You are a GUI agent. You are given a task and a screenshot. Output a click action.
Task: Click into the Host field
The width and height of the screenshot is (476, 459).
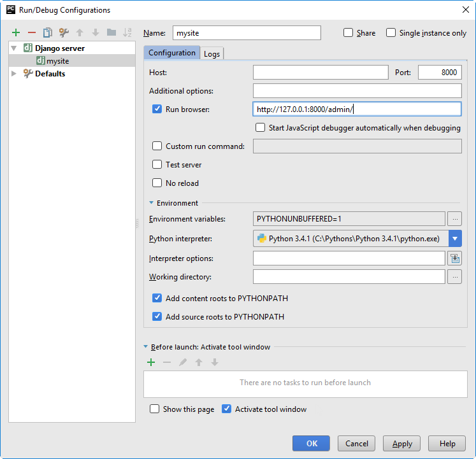coord(321,72)
